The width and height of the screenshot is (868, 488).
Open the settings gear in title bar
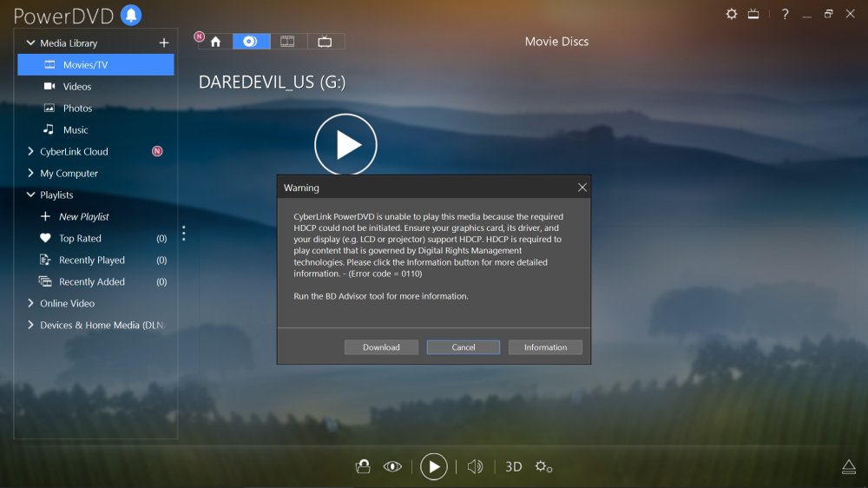tap(731, 14)
